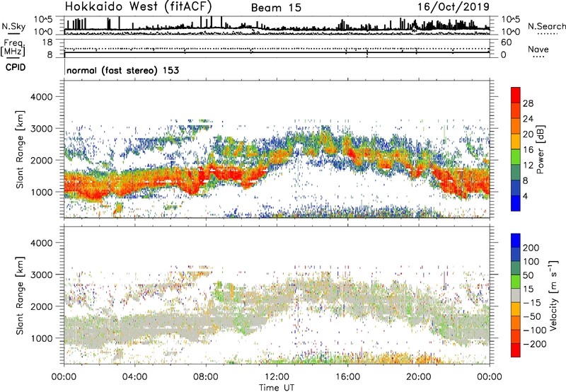This screenshot has height=392, width=566.
Task: Click the 'N.Search' legend label
Action: (x=546, y=26)
